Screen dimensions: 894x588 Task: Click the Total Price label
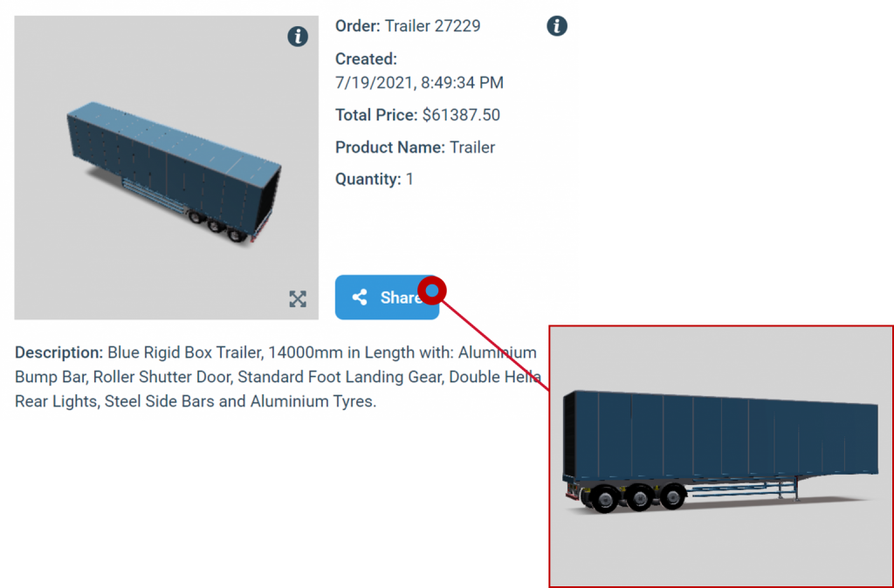point(376,115)
